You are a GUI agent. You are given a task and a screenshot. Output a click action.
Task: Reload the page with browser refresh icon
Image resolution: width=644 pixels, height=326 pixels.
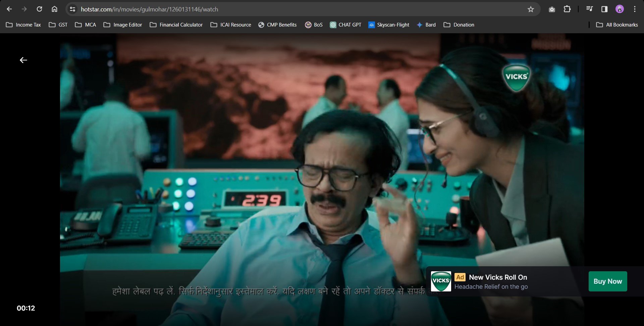click(39, 9)
